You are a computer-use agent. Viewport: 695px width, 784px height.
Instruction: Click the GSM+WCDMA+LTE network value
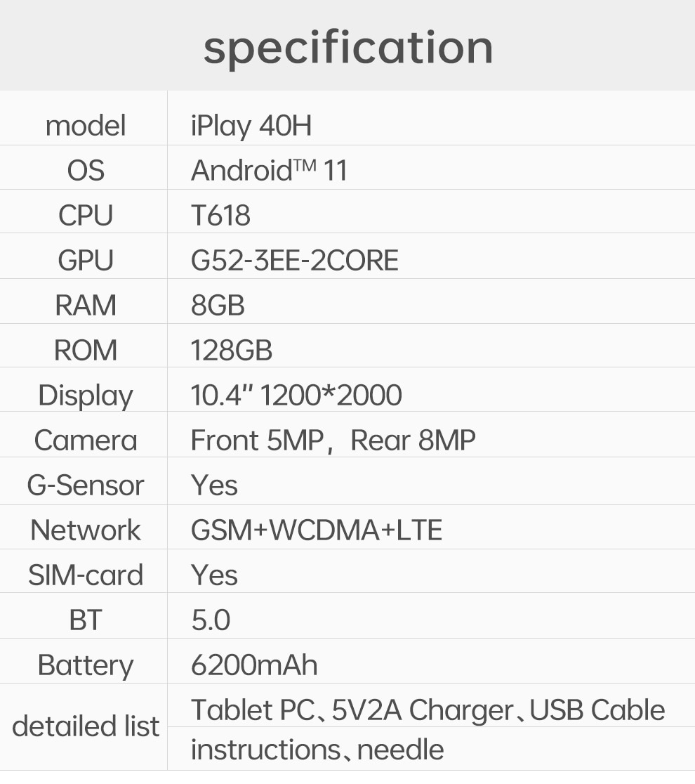tap(317, 530)
